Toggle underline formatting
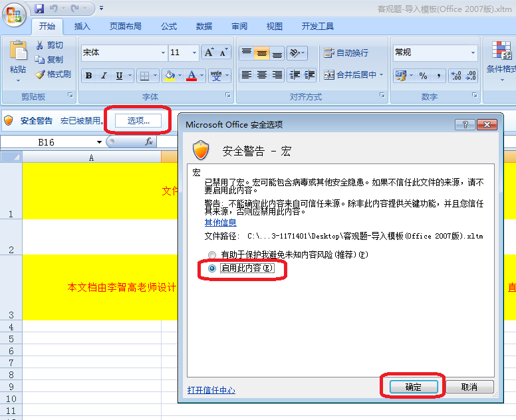 [x=119, y=76]
